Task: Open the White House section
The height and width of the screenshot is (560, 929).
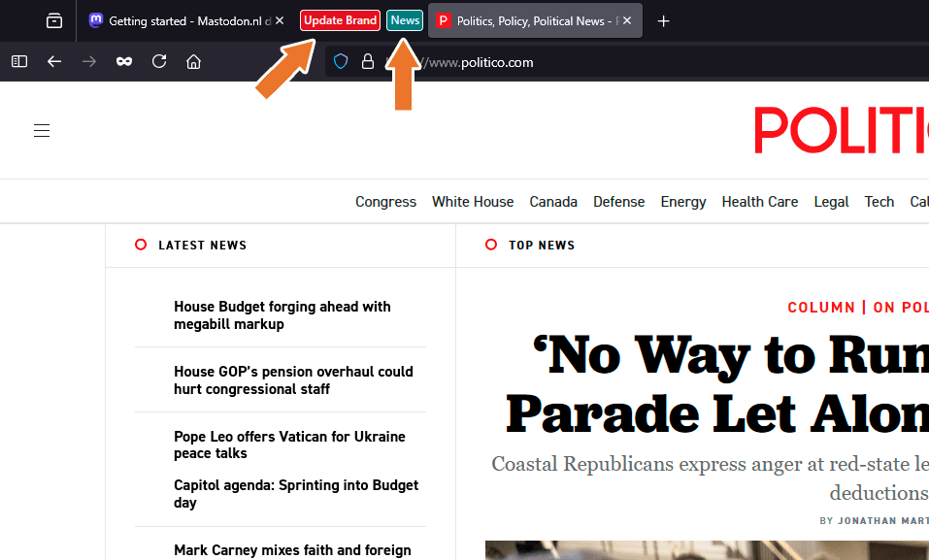Action: pyautogui.click(x=473, y=202)
